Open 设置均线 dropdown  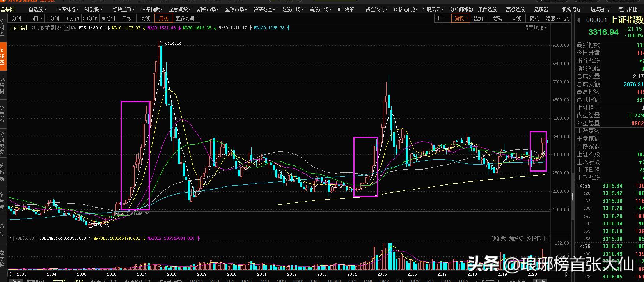coord(535,28)
